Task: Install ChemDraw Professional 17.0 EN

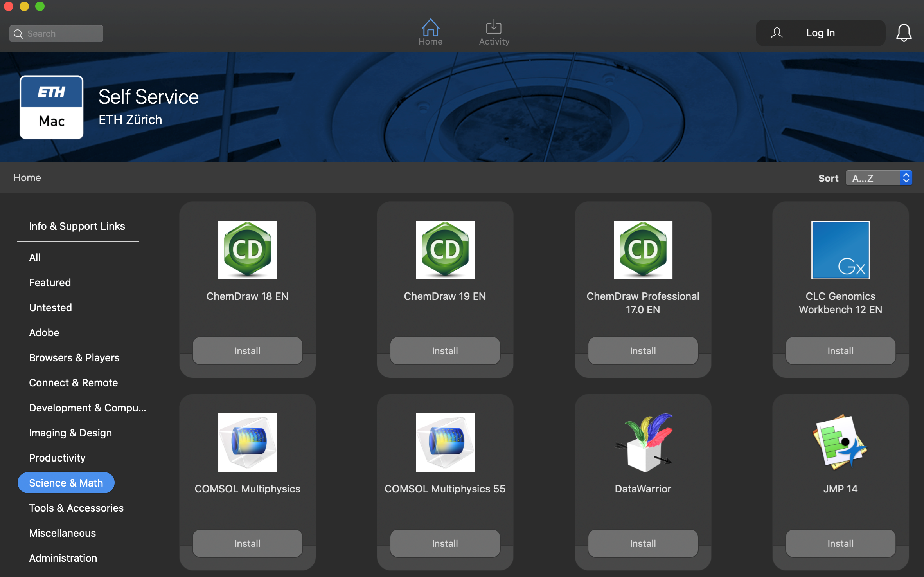Action: (x=643, y=351)
